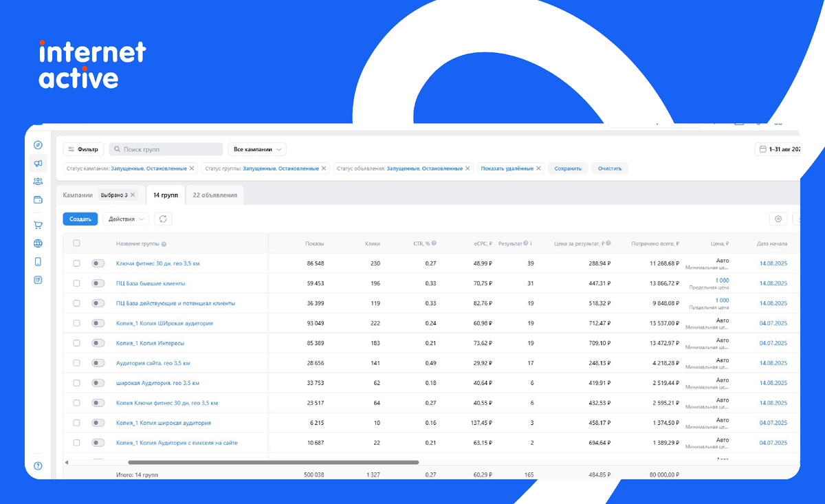Screen dimensions: 825x504
Task: Open table settings gear icon
Action: click(778, 219)
